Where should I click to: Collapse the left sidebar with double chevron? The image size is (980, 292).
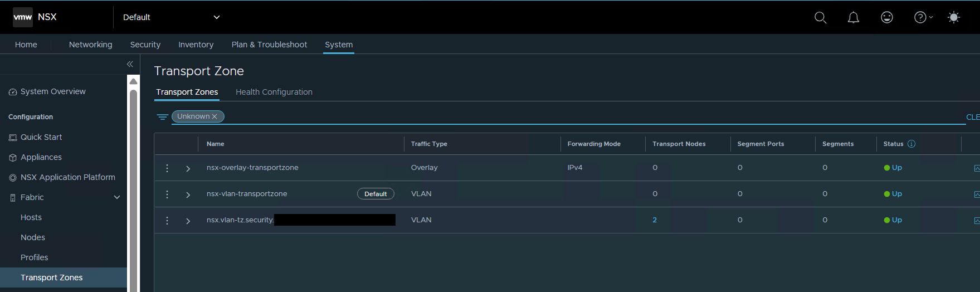130,64
